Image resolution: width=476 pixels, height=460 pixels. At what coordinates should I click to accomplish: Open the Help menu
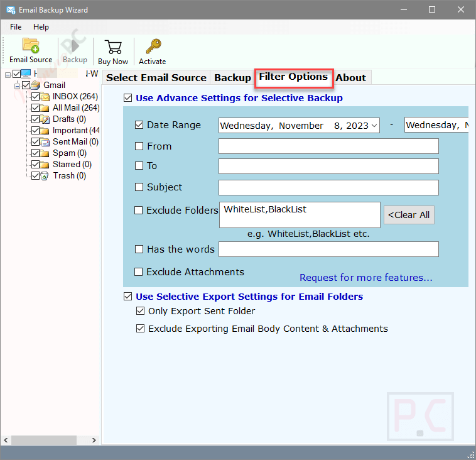(41, 27)
